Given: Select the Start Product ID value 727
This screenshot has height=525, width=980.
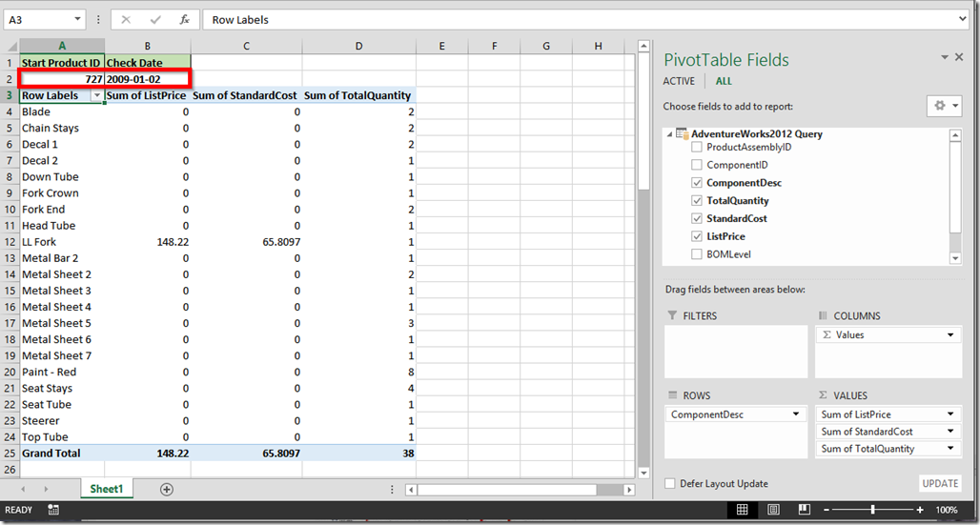Looking at the screenshot, I should click(x=62, y=79).
